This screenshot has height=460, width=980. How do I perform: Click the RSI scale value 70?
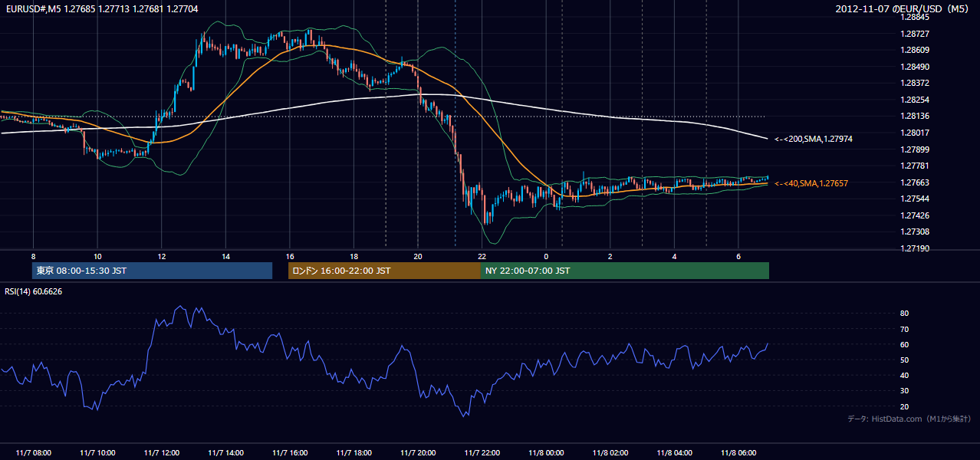click(x=904, y=329)
